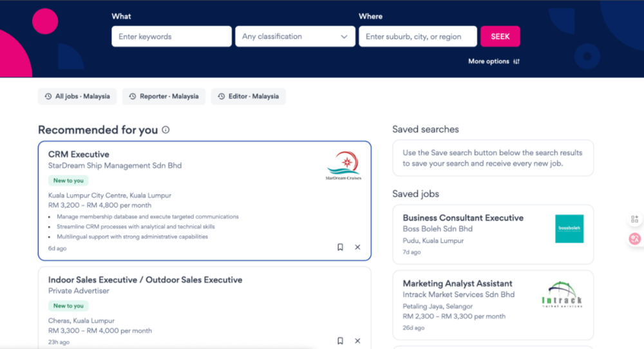Image resolution: width=644 pixels, height=349 pixels.
Task: Click the Intrack Market Services logo
Action: pyautogui.click(x=562, y=295)
